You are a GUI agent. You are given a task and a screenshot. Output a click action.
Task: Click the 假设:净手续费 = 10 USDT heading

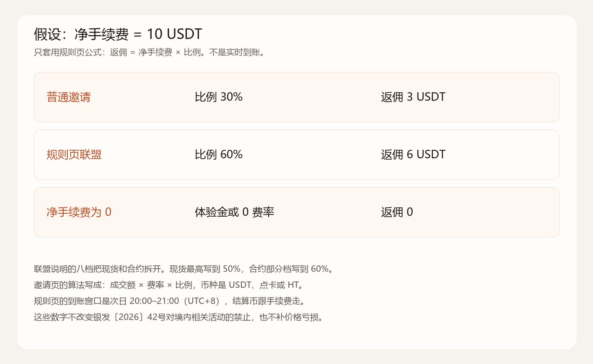pos(118,34)
